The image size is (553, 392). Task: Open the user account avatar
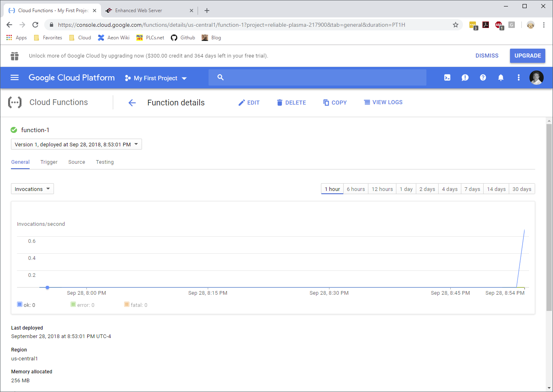(536, 77)
